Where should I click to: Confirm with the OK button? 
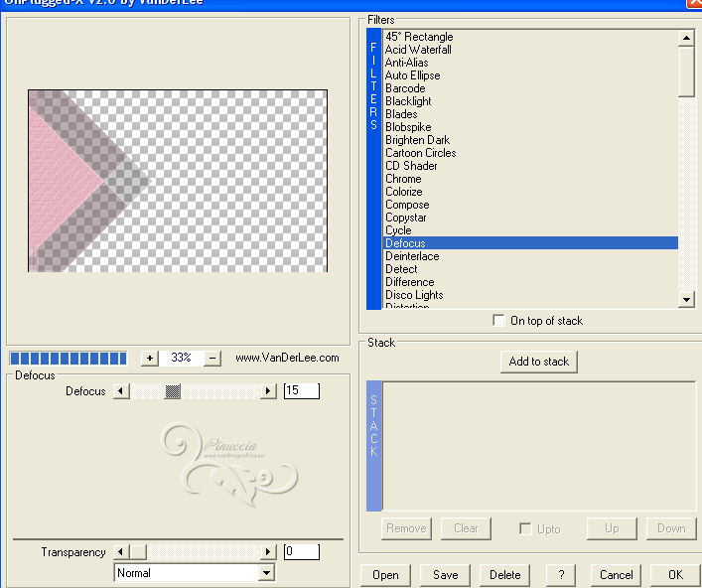tap(675, 574)
